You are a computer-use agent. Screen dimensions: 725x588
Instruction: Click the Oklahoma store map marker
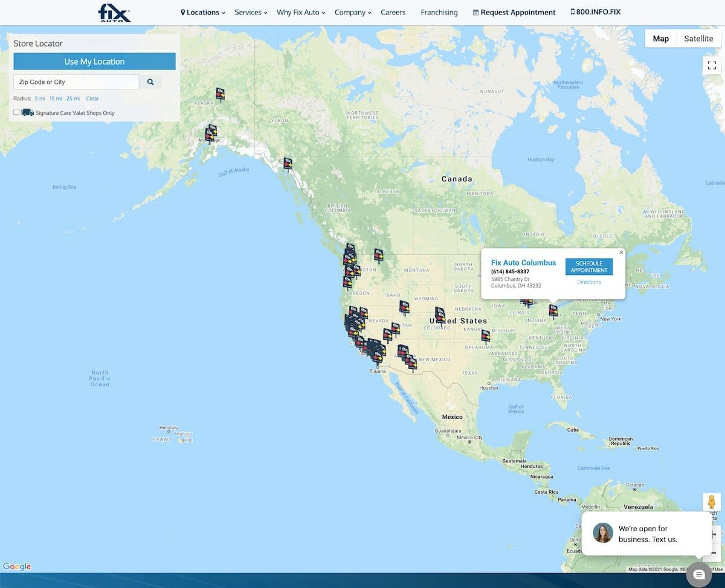tap(486, 335)
